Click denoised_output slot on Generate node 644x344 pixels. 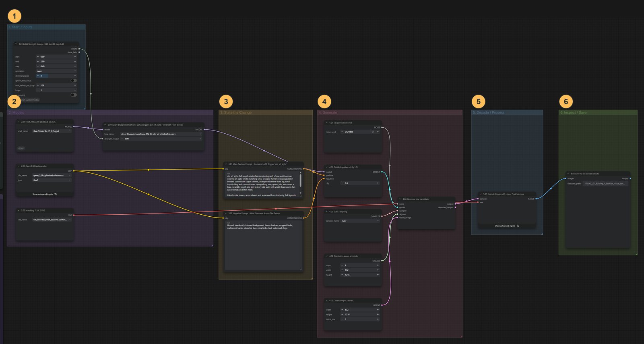click(x=455, y=207)
